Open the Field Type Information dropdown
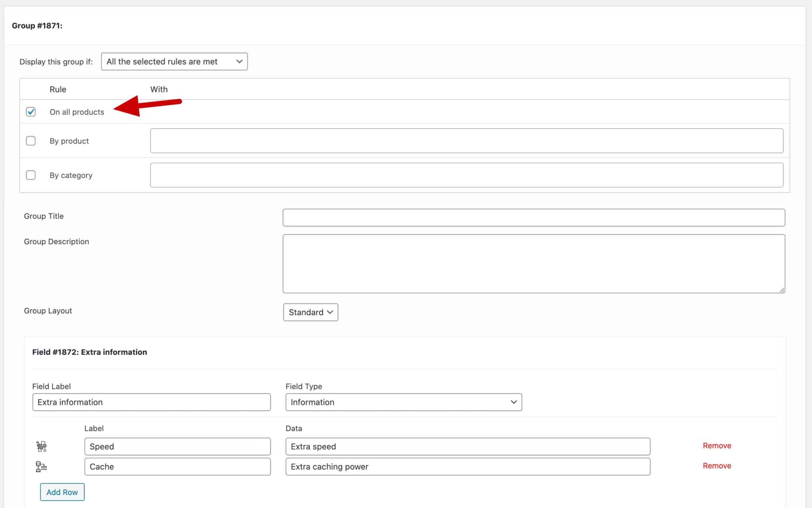 click(x=403, y=402)
